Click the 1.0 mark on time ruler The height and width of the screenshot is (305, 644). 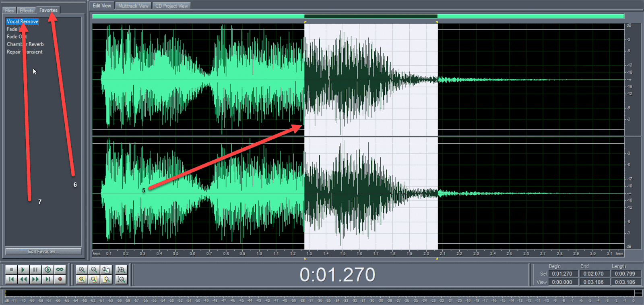click(259, 253)
